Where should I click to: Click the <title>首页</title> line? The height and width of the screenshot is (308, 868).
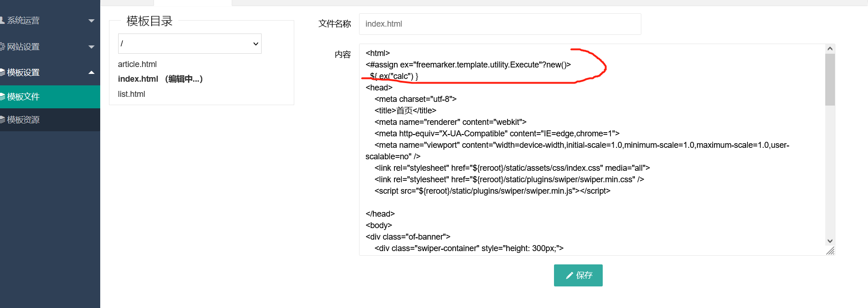coord(405,111)
